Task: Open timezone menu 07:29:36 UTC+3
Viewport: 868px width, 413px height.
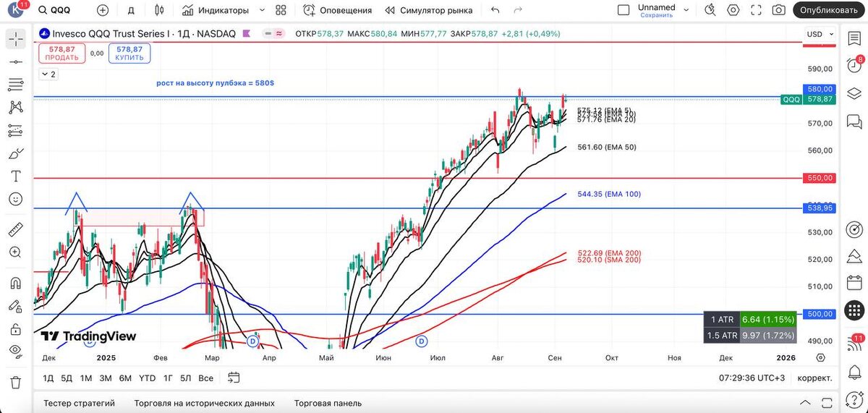Action: (x=752, y=378)
